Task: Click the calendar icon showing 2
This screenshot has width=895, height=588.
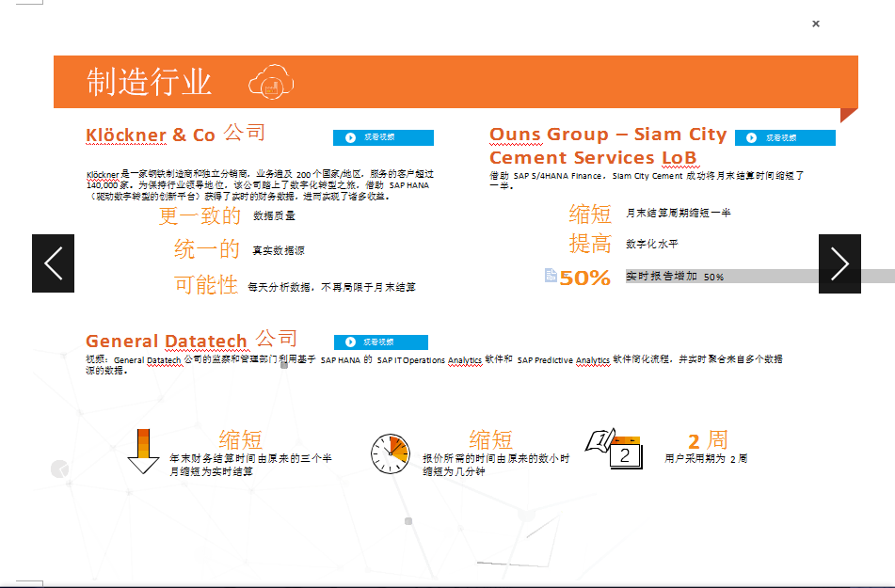Action: click(615, 450)
